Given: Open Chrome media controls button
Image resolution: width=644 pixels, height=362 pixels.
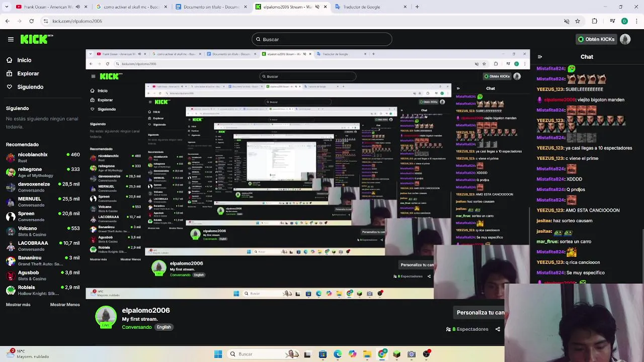Looking at the screenshot, I should click(612, 21).
